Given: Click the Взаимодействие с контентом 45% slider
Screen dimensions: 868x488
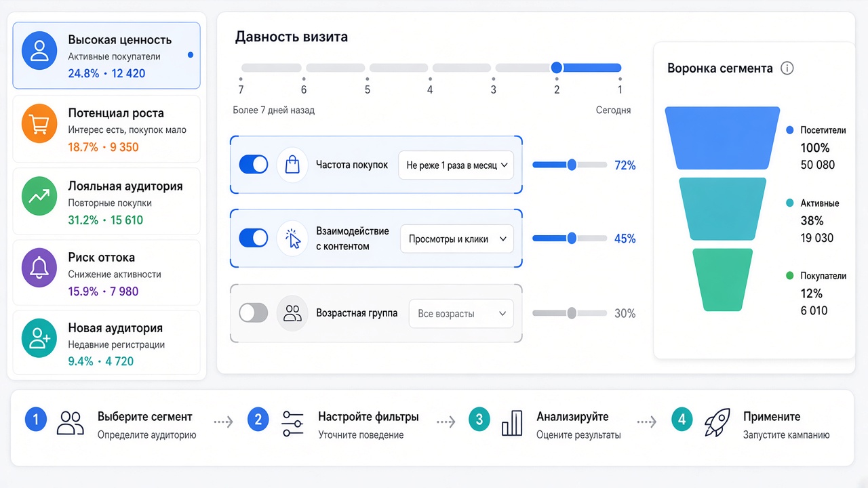Looking at the screenshot, I should pos(570,238).
